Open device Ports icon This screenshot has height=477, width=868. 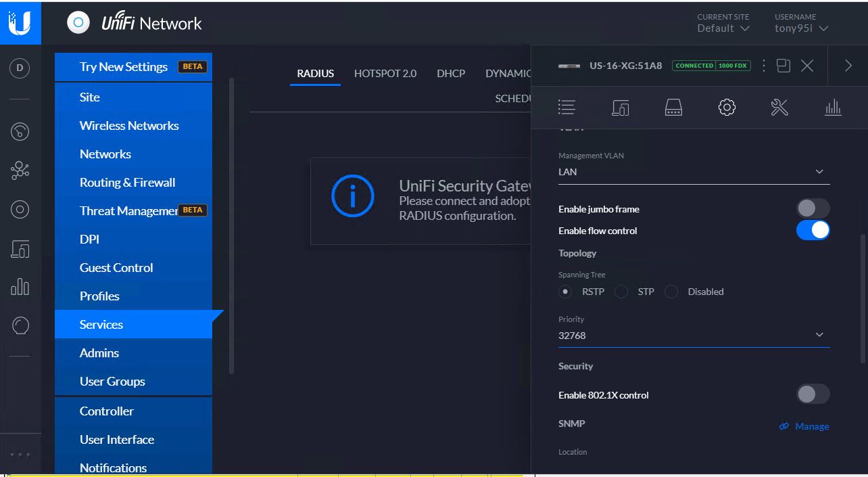click(x=673, y=107)
